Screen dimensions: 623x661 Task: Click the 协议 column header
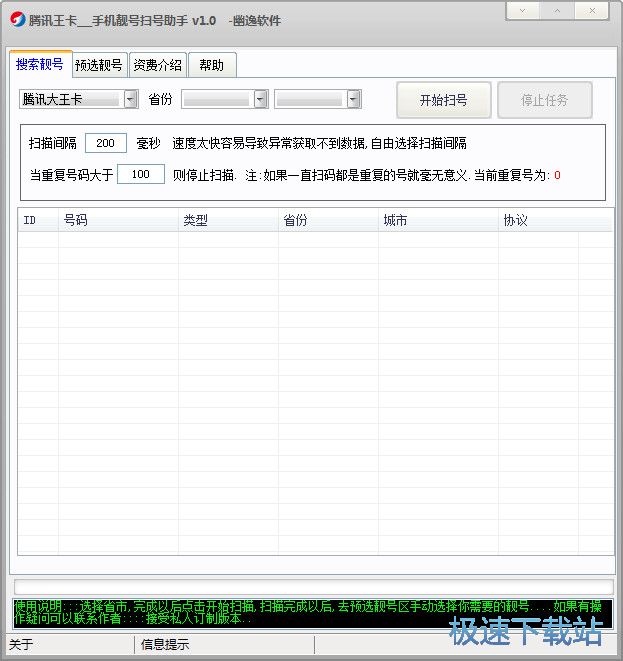click(540, 220)
